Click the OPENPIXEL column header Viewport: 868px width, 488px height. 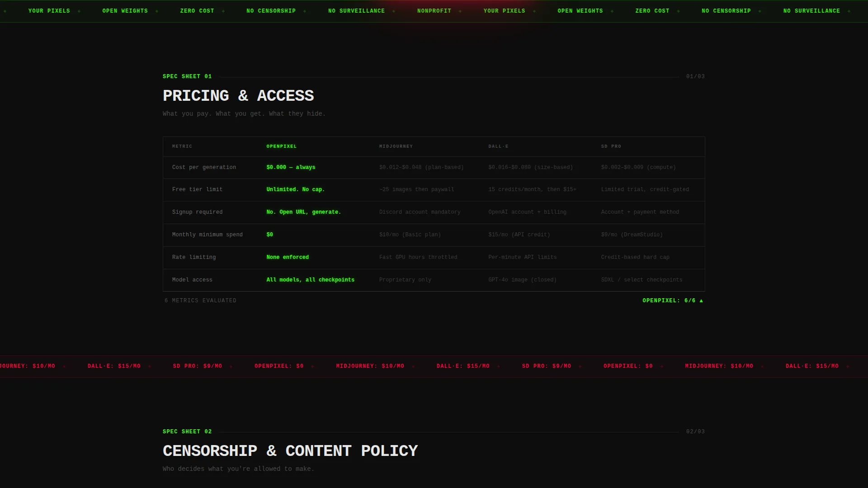(281, 146)
